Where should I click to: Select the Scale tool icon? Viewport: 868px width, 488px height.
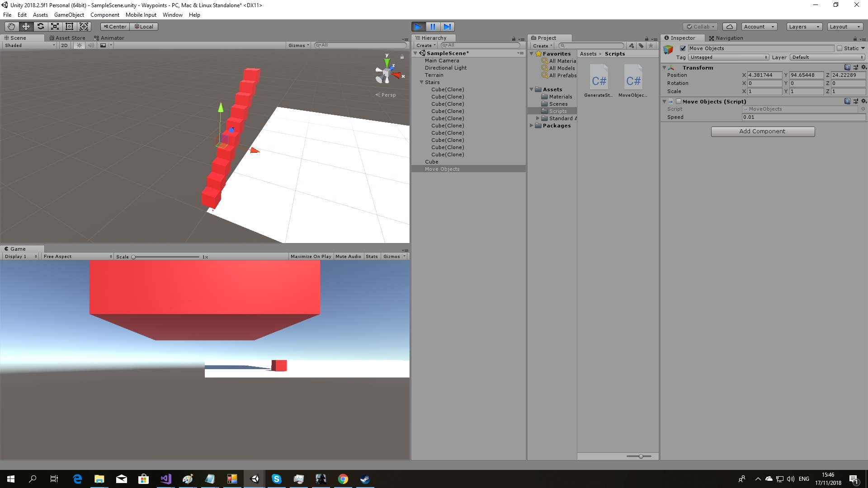(x=55, y=27)
